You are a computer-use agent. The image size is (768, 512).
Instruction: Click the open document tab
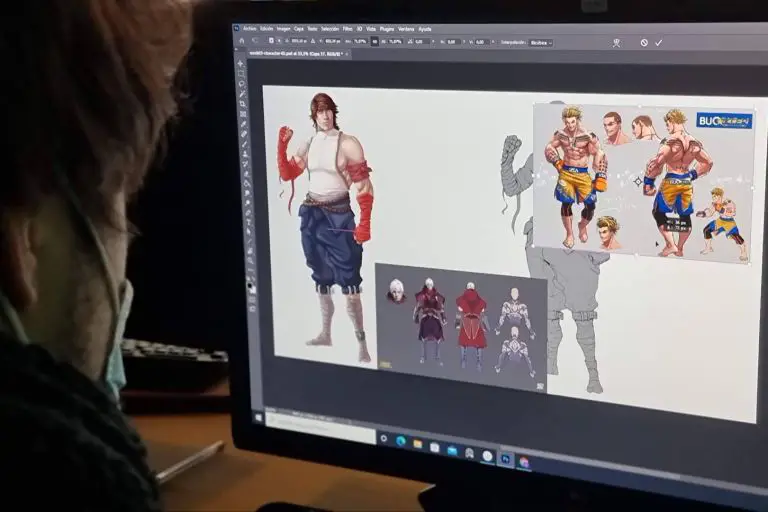(295, 52)
